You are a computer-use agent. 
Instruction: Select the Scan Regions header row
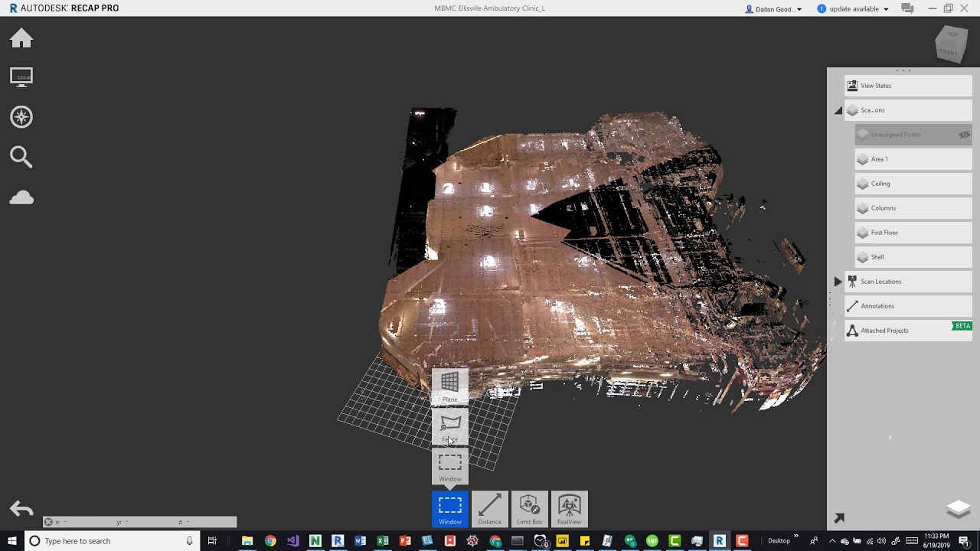(908, 110)
